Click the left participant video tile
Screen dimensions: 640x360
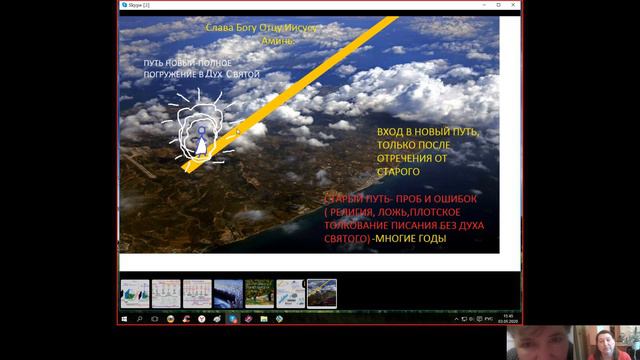(540, 343)
